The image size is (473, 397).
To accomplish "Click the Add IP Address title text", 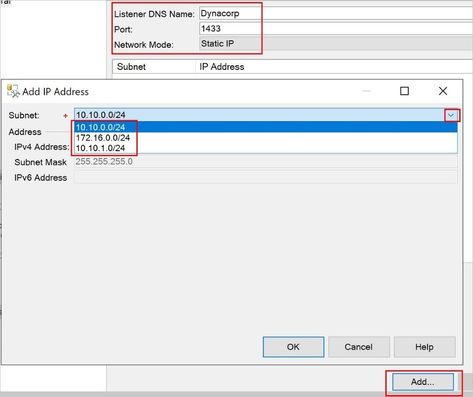I will (x=55, y=92).
